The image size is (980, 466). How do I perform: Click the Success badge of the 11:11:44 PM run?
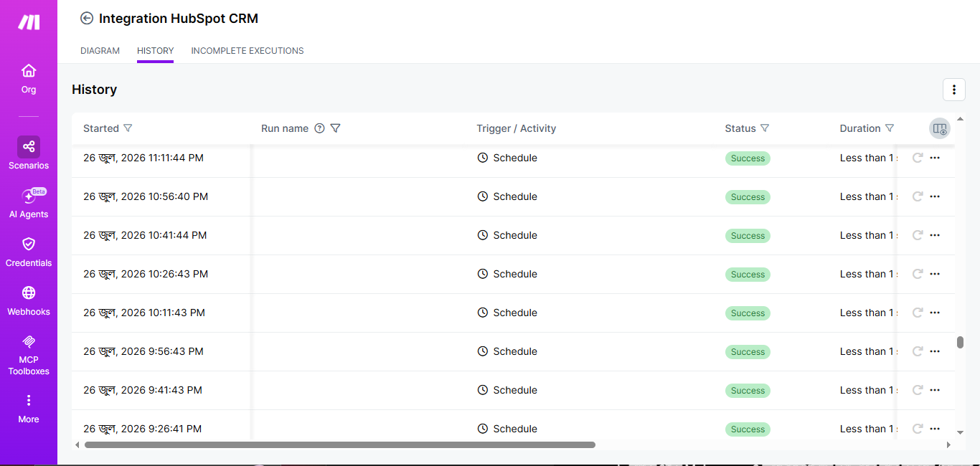pyautogui.click(x=748, y=158)
